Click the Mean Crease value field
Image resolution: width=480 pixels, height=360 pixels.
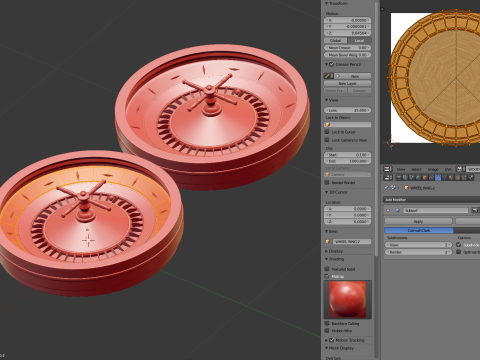point(348,48)
